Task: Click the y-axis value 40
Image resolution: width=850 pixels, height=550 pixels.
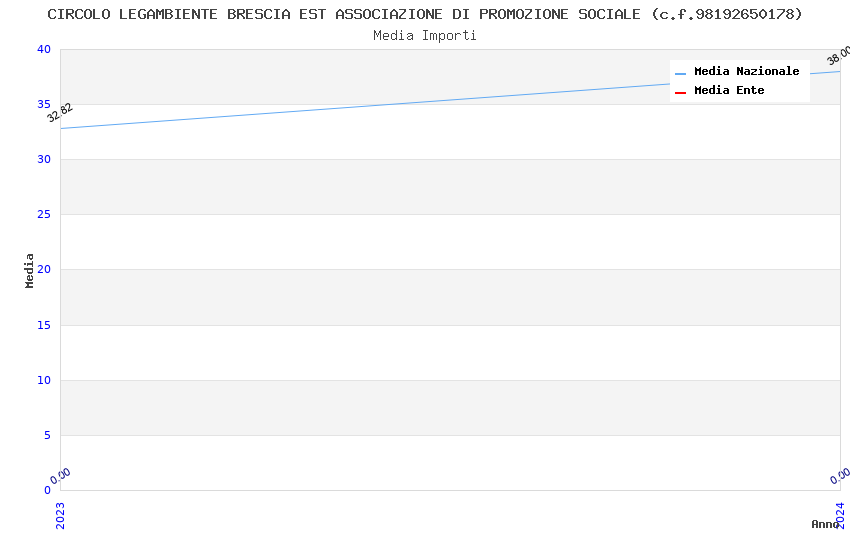Action: (x=44, y=49)
